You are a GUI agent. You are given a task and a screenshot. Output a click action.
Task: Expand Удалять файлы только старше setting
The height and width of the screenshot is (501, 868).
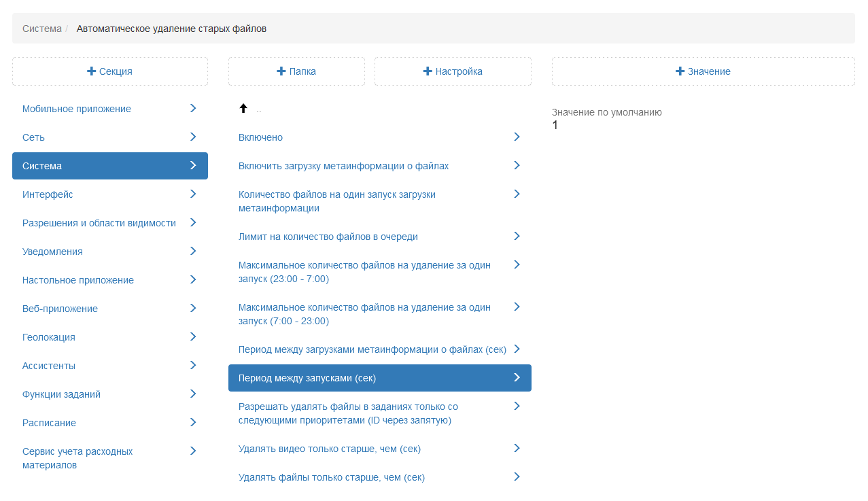[517, 477]
